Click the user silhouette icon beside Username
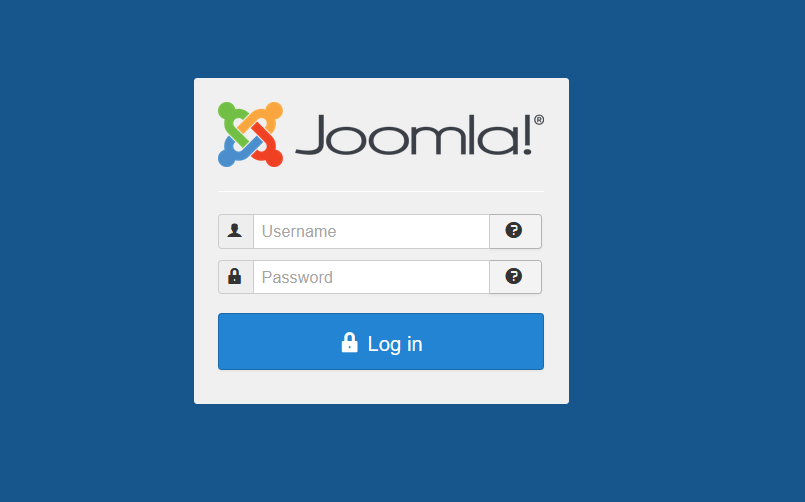805x502 pixels. click(235, 231)
